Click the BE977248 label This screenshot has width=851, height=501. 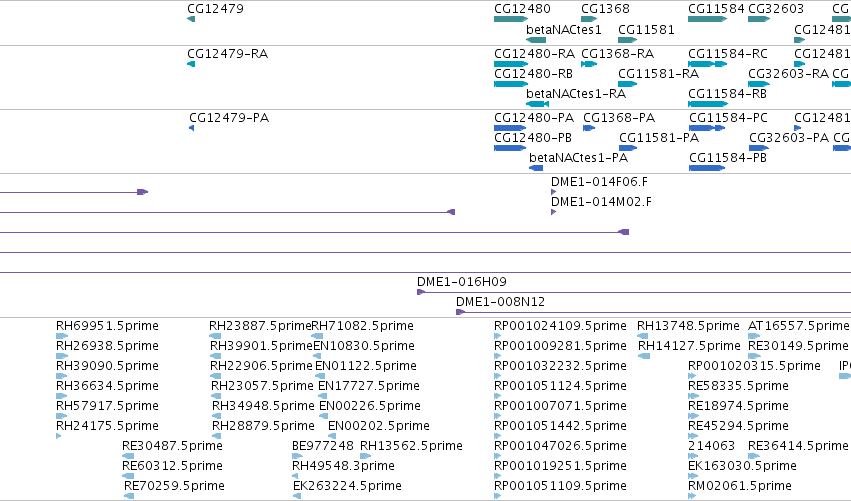(323, 446)
